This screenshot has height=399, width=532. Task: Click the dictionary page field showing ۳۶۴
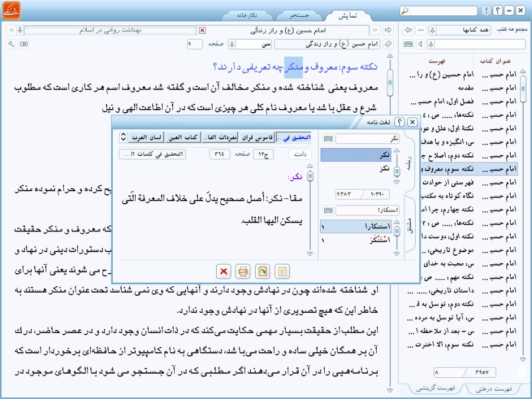pyautogui.click(x=220, y=155)
